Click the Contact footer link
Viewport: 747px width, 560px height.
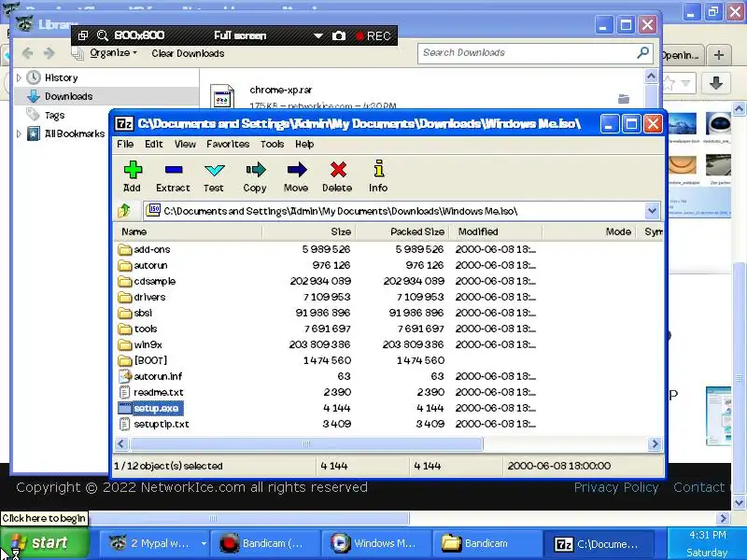tap(698, 487)
